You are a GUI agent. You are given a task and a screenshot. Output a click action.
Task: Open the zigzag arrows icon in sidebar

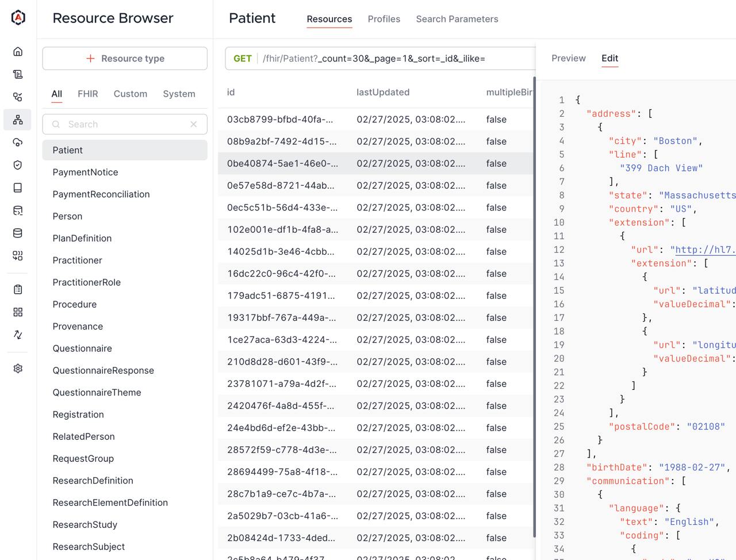click(x=18, y=335)
